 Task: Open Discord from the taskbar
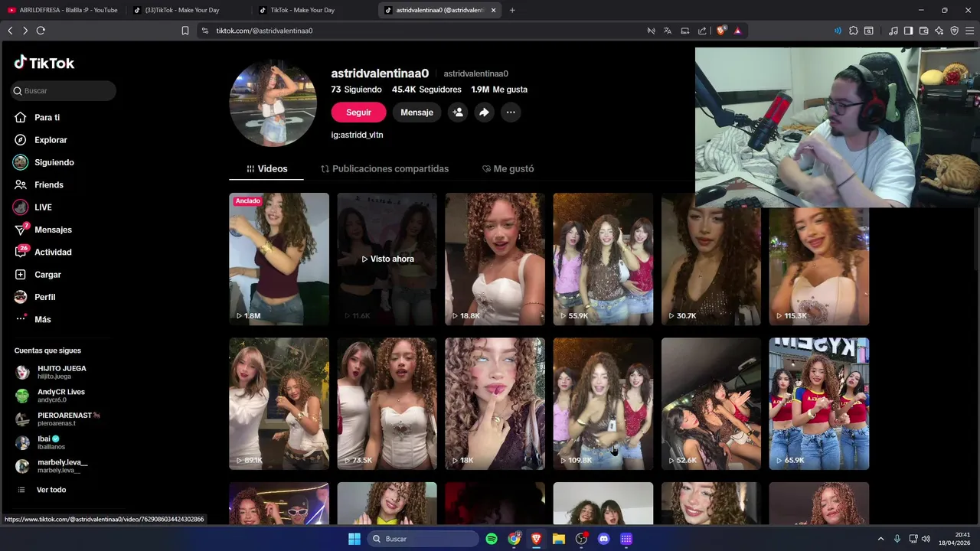coord(603,539)
